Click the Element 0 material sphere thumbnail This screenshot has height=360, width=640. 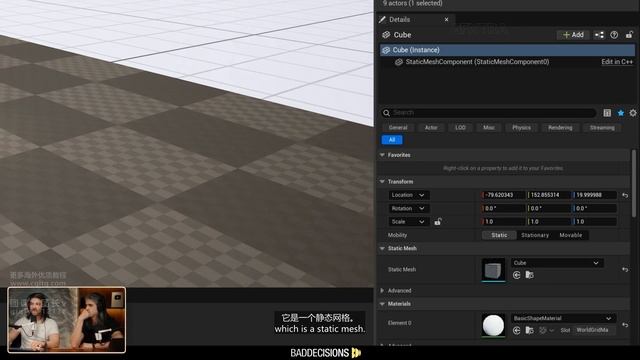tap(493, 325)
